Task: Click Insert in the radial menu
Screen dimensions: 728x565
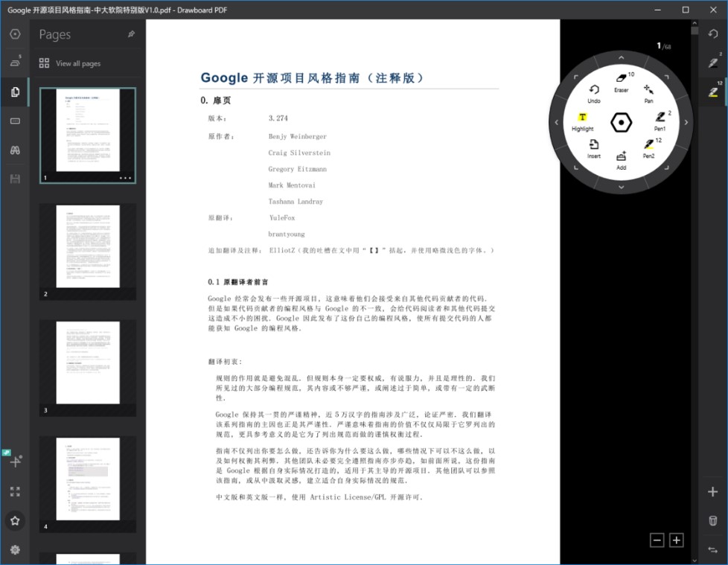Action: (594, 149)
